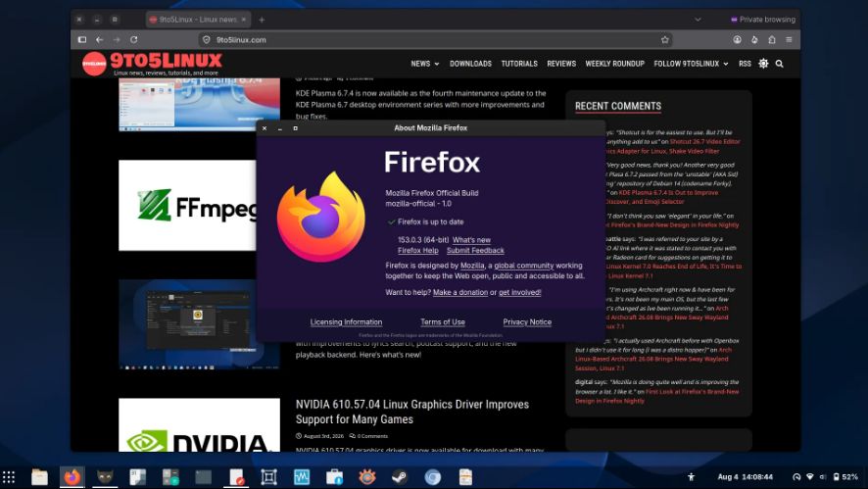
Task: Reload the 9to5linux.com page
Action: 134,40
